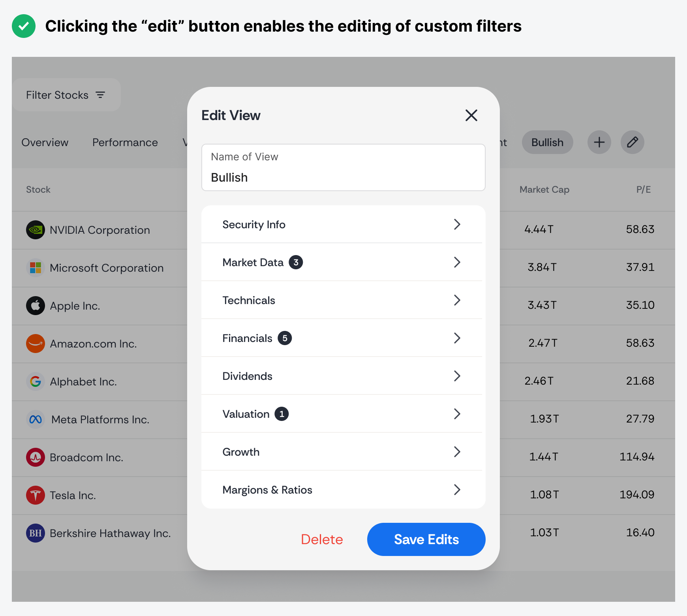Click the Microsoft Corporation logo
The width and height of the screenshot is (687, 616).
36,268
